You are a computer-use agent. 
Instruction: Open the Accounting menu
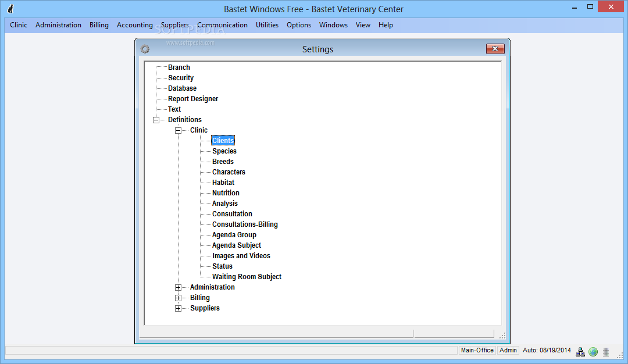tap(134, 25)
